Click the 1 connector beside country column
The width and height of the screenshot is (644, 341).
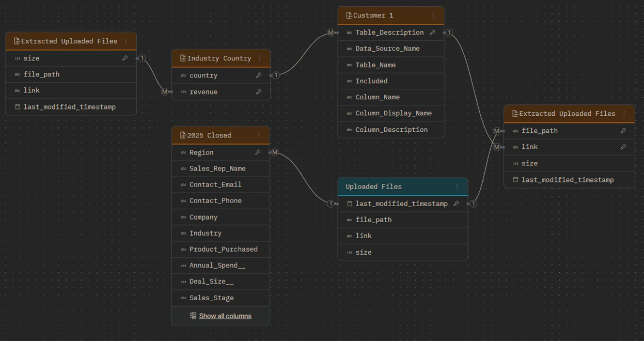tap(276, 75)
